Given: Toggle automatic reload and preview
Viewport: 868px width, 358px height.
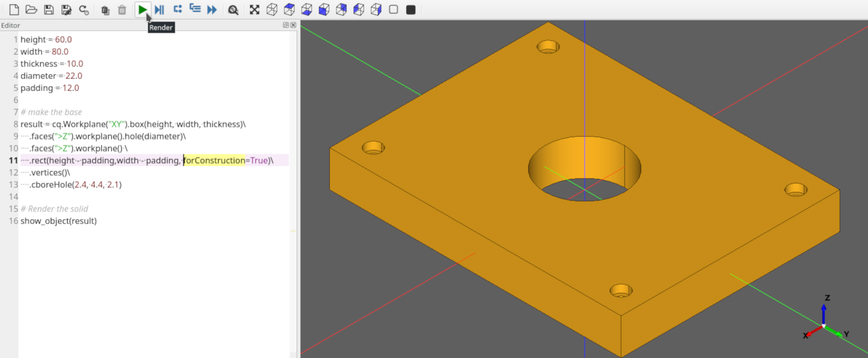Looking at the screenshot, I should click(x=84, y=10).
